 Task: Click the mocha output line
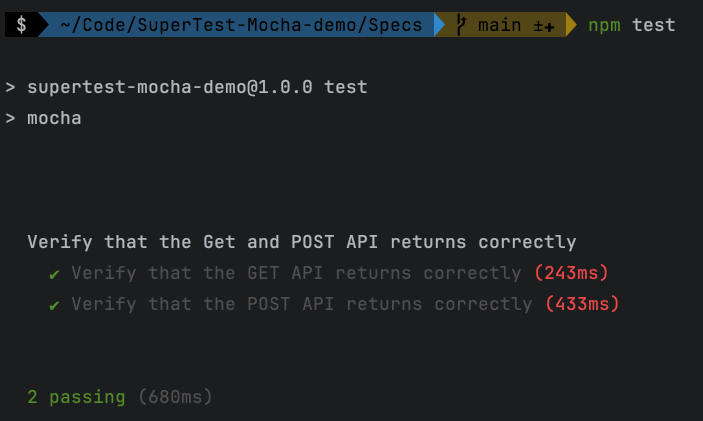tap(54, 118)
